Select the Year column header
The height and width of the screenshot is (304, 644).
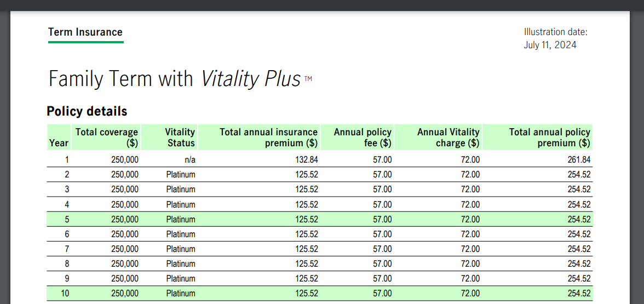click(x=59, y=143)
